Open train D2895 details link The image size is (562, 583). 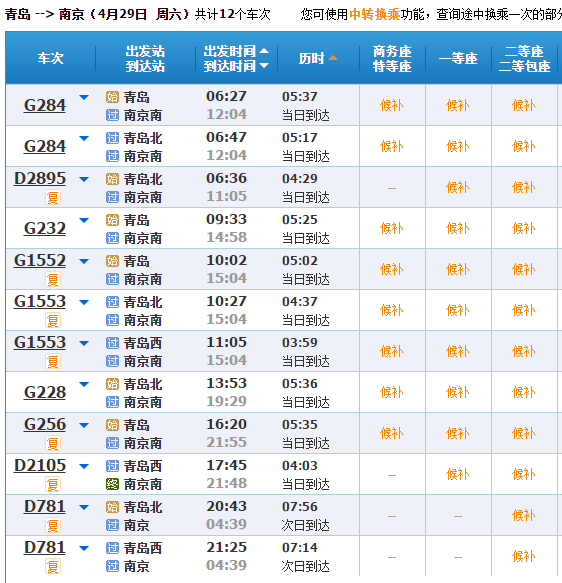tap(40, 178)
